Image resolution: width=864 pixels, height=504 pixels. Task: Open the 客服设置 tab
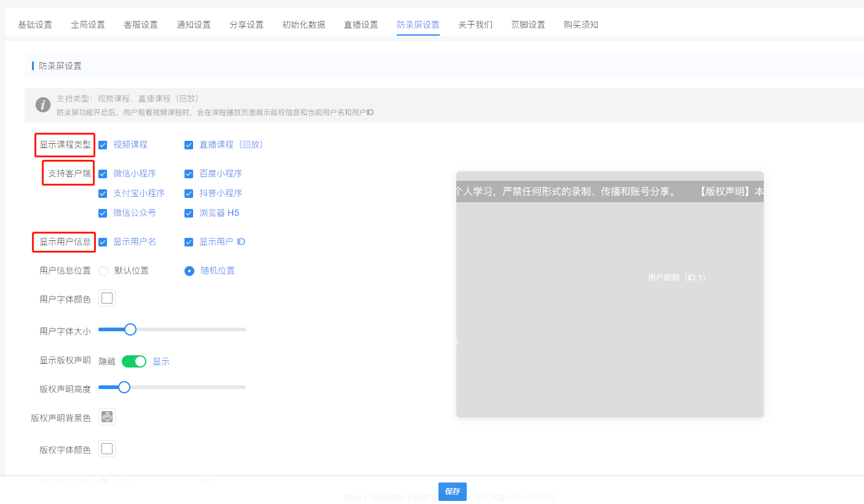pos(141,25)
